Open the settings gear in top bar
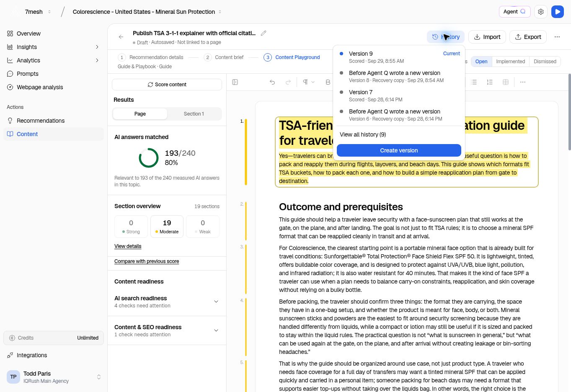Viewport: 571px width, 392px height. 541,12
